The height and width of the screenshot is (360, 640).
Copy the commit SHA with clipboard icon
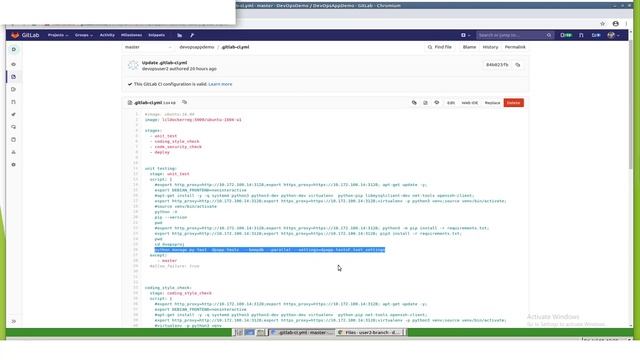pyautogui.click(x=518, y=65)
